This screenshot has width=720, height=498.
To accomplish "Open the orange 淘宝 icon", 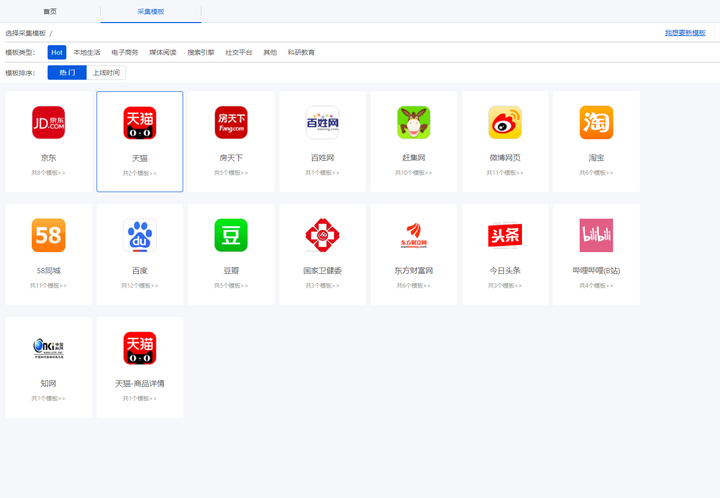I will 596,123.
